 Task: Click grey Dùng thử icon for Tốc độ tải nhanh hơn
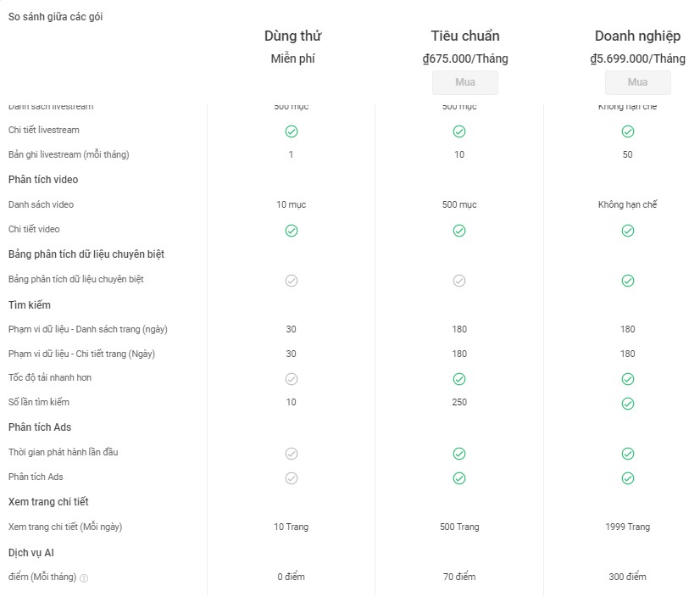pyautogui.click(x=292, y=379)
